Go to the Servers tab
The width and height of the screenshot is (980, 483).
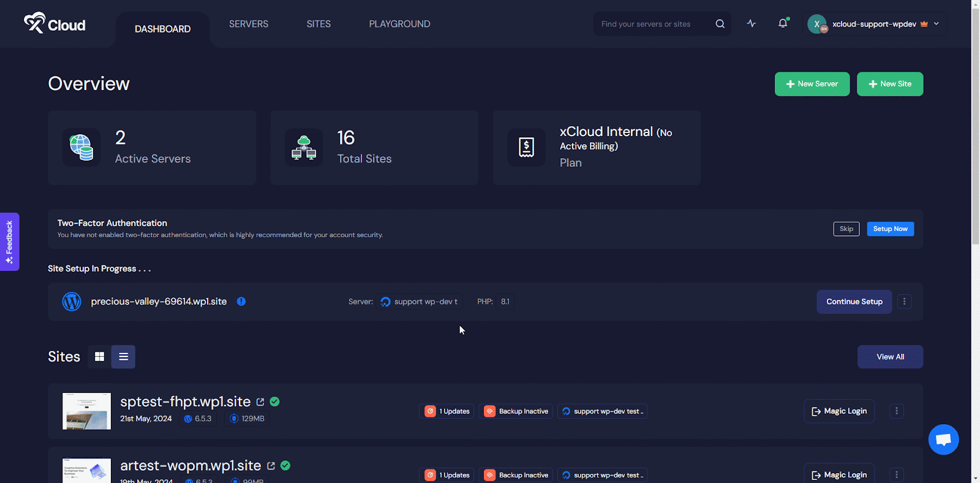[x=249, y=24]
